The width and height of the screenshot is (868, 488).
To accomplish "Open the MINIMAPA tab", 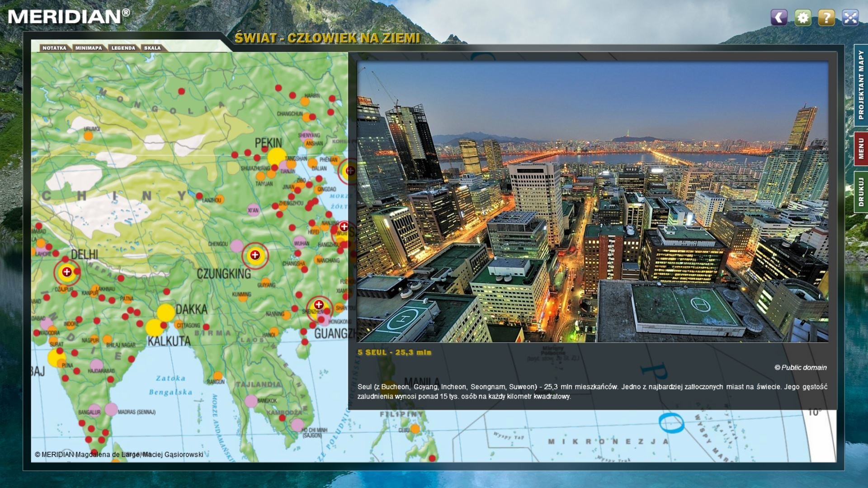I will (x=89, y=48).
